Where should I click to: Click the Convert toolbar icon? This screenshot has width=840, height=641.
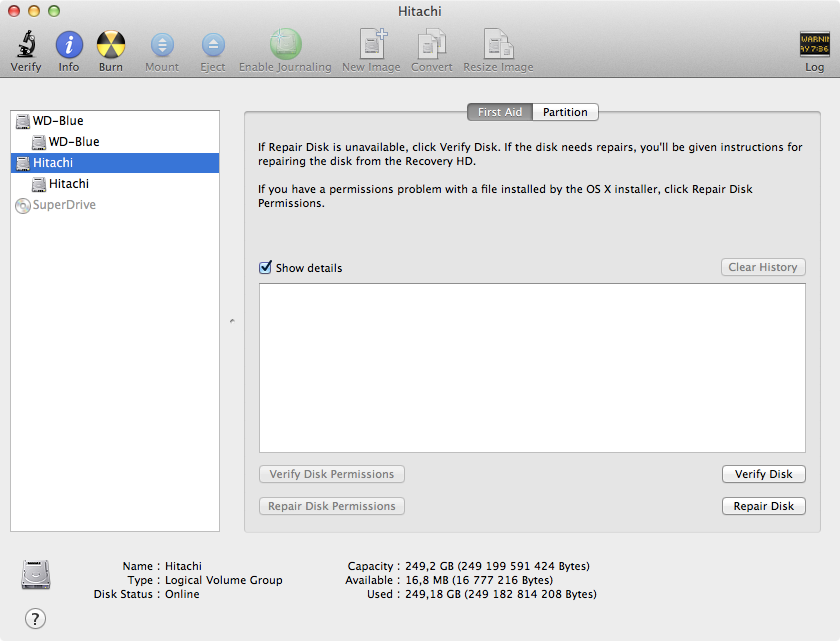tap(432, 44)
